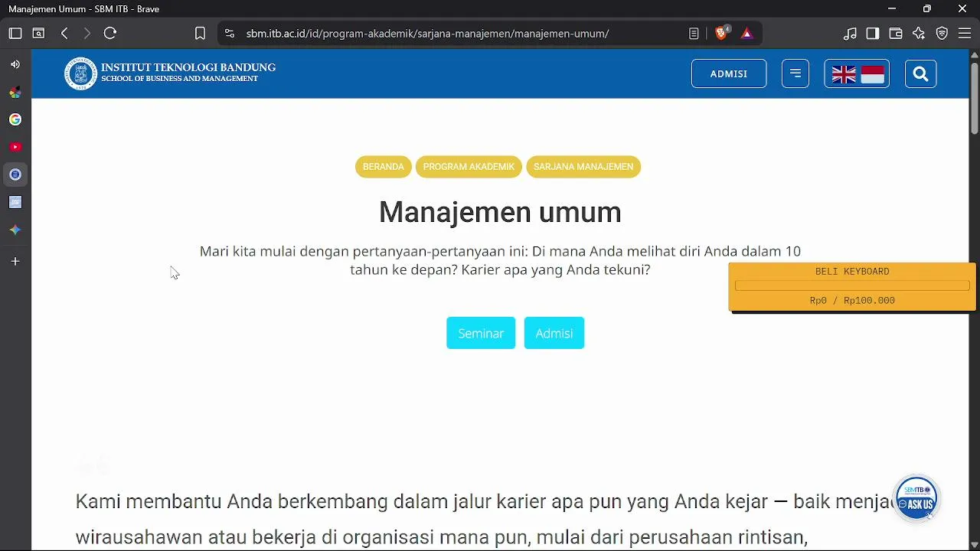Viewport: 980px width, 551px height.
Task: Select the active SBM ITB sidebar tab
Action: [x=15, y=174]
